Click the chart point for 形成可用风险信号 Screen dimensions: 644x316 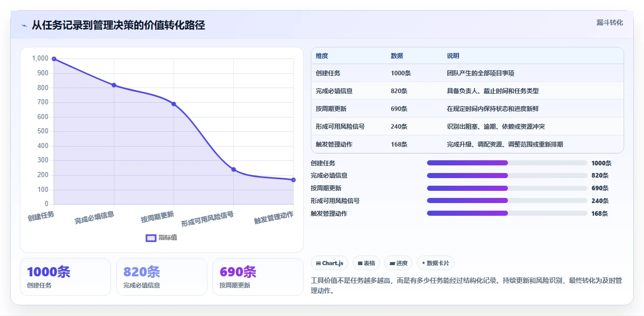[234, 169]
